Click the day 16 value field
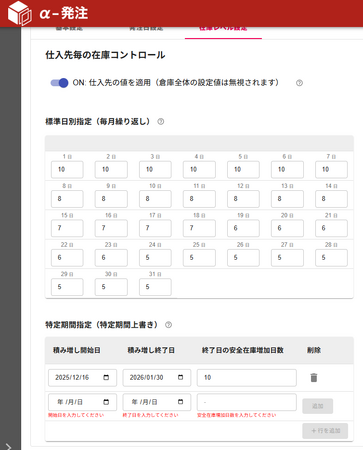The width and height of the screenshot is (364, 450). pyautogui.click(x=111, y=228)
